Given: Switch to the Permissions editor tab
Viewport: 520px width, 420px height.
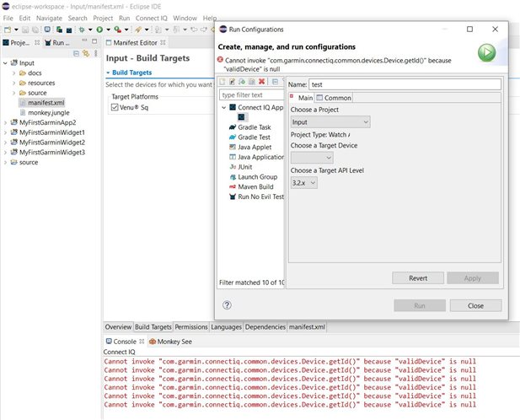Looking at the screenshot, I should (x=191, y=327).
